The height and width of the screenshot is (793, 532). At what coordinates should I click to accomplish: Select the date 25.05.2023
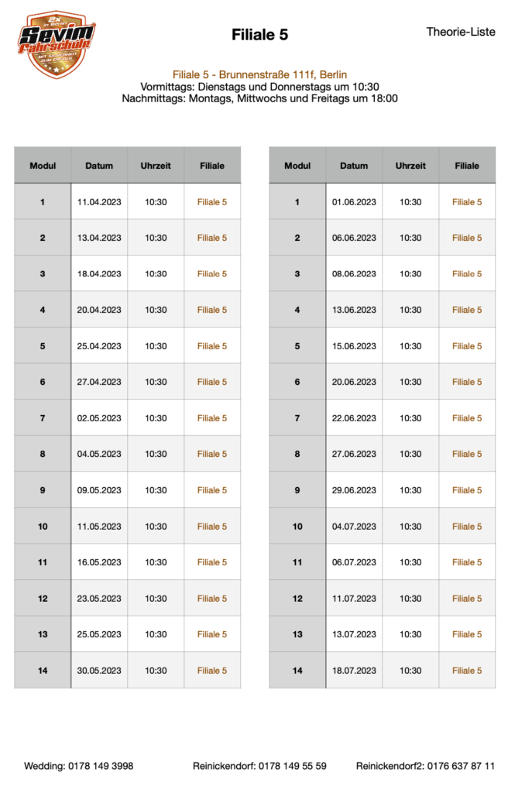pos(99,634)
